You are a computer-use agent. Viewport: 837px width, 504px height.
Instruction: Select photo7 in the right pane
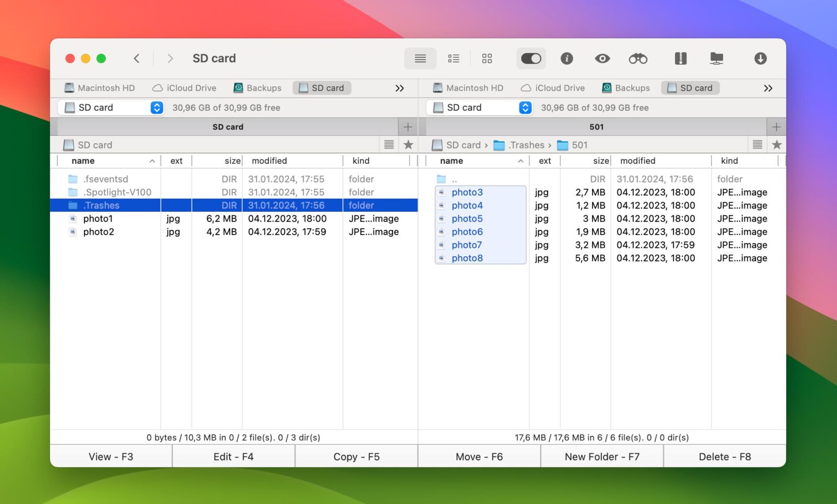pos(466,245)
